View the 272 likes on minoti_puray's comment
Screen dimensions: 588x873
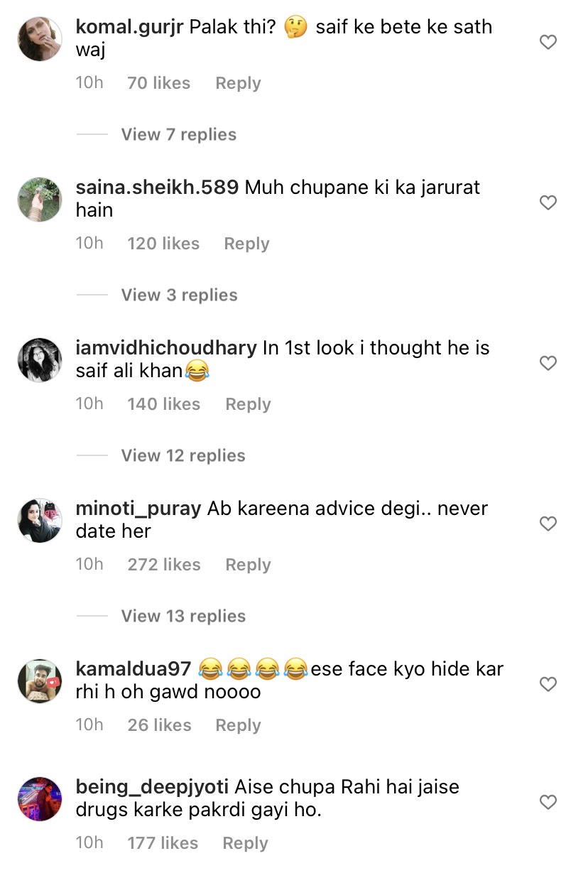click(x=164, y=565)
